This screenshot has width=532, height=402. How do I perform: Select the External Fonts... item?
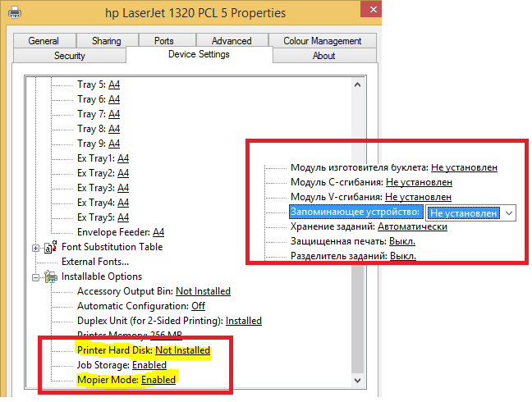(x=95, y=262)
